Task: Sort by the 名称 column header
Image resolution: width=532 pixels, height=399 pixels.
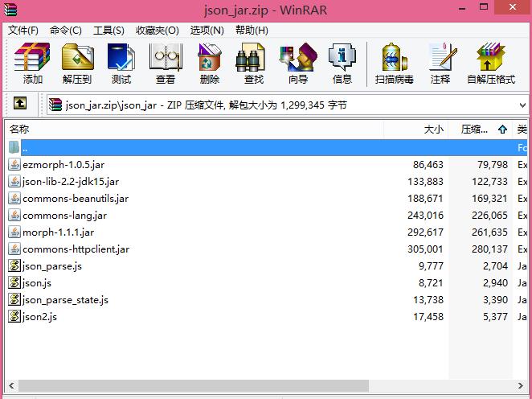Action: tap(194, 130)
